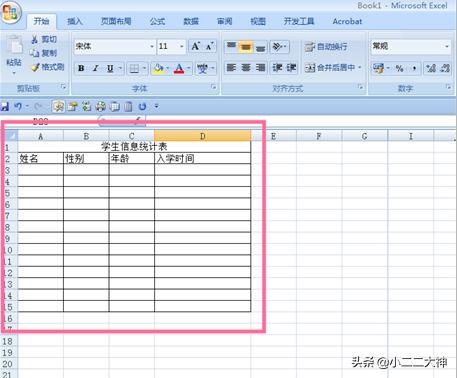457x378 pixels.
Task: Enable wrap text (自动换行)
Action: tap(326, 47)
